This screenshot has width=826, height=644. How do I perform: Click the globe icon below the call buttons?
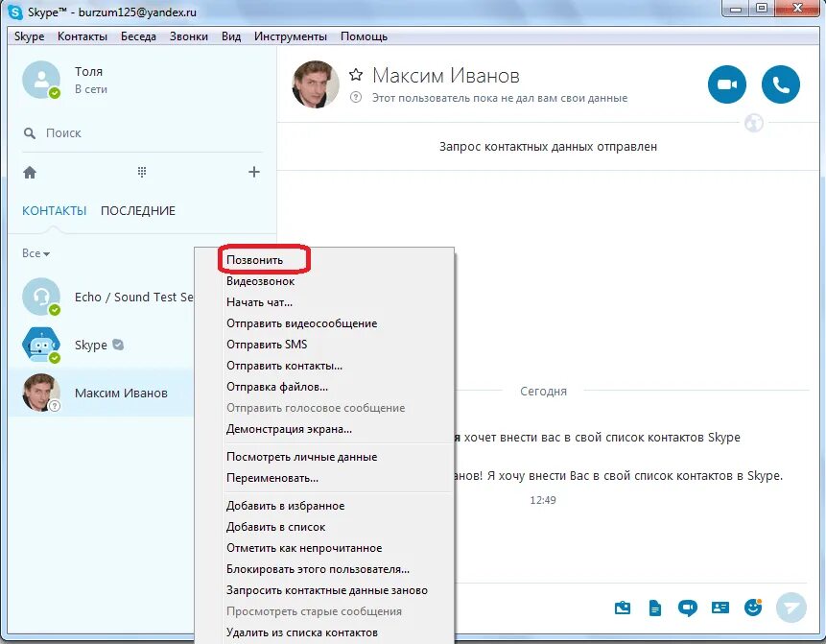(754, 123)
